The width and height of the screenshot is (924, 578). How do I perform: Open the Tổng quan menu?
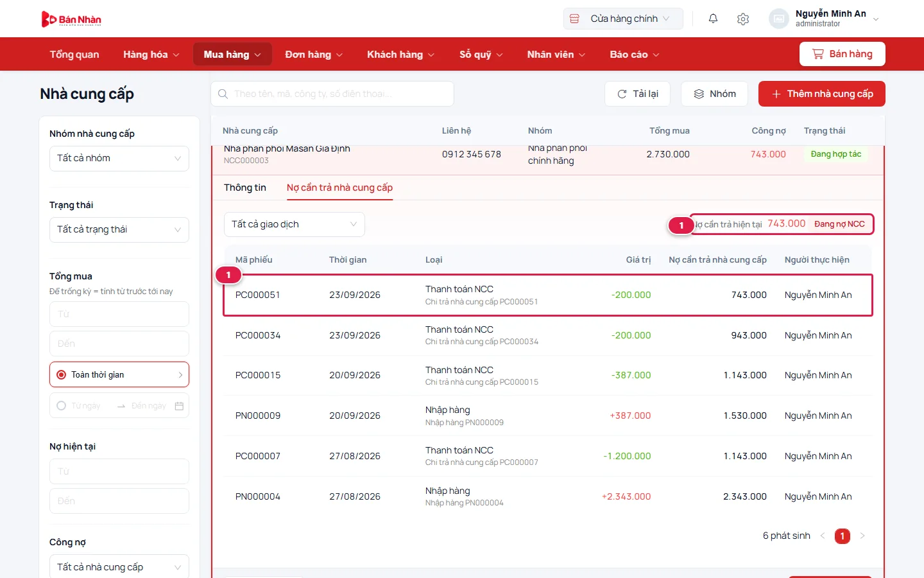point(74,55)
